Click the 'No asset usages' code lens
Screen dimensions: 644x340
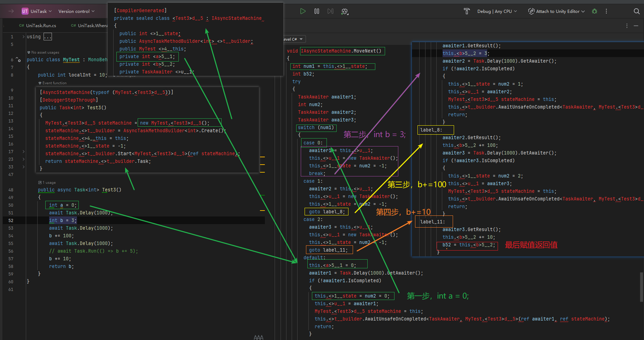coord(45,52)
